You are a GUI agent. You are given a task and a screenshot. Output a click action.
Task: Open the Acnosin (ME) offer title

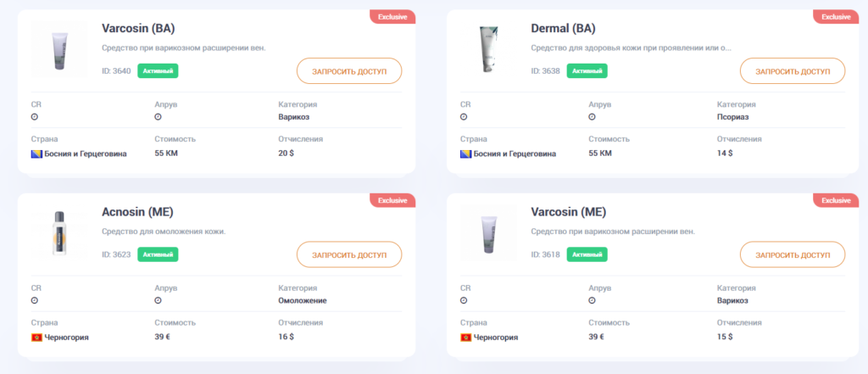pyautogui.click(x=138, y=212)
